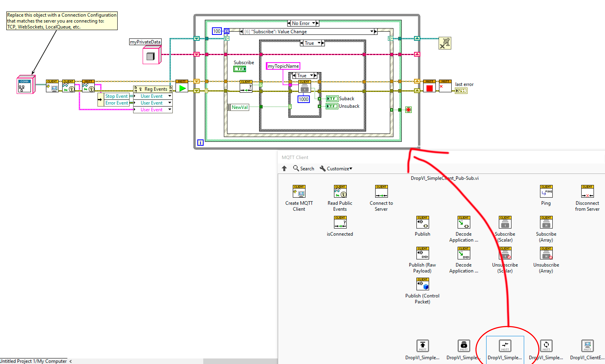
Task: Select the Ping VI in palette
Action: tap(546, 191)
